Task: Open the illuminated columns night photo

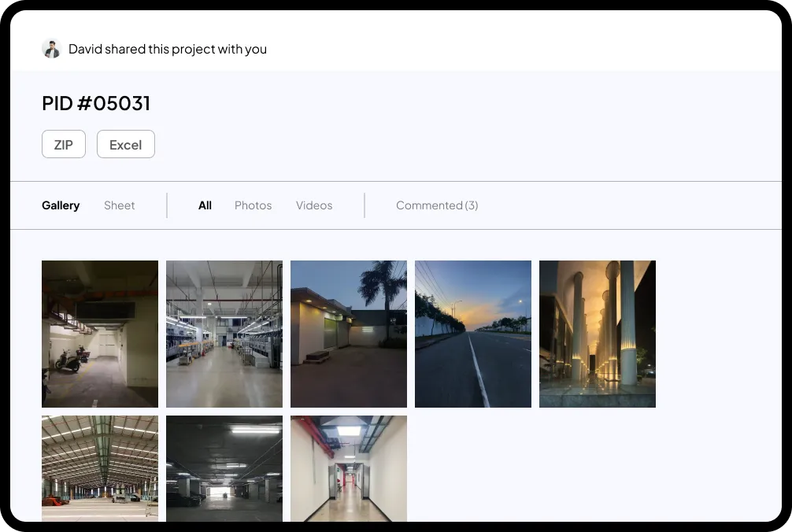Action: [597, 334]
